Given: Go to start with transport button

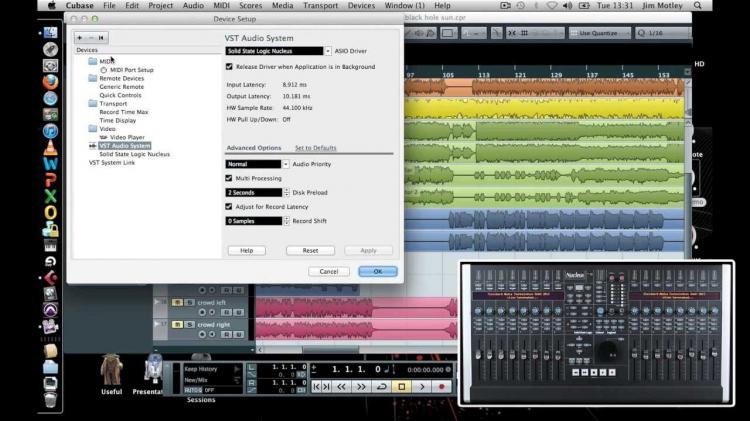Looking at the screenshot, I should point(316,387).
